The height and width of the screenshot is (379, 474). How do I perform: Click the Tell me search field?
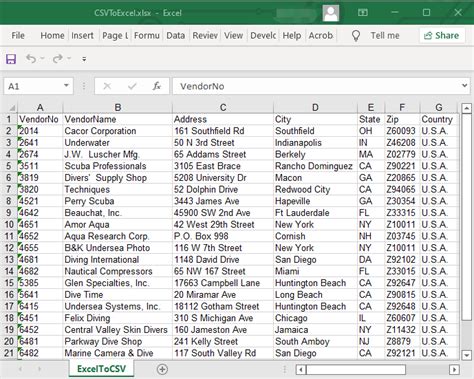pyautogui.click(x=385, y=35)
